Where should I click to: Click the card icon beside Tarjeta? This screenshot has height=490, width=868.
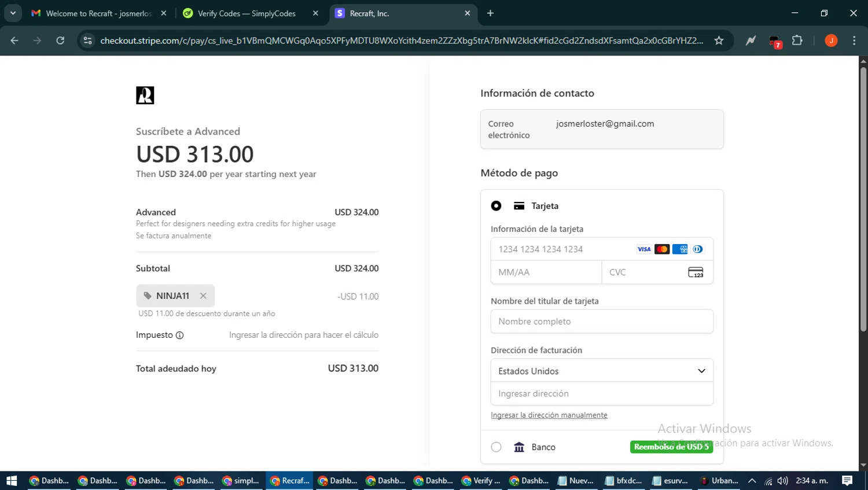[x=519, y=206]
